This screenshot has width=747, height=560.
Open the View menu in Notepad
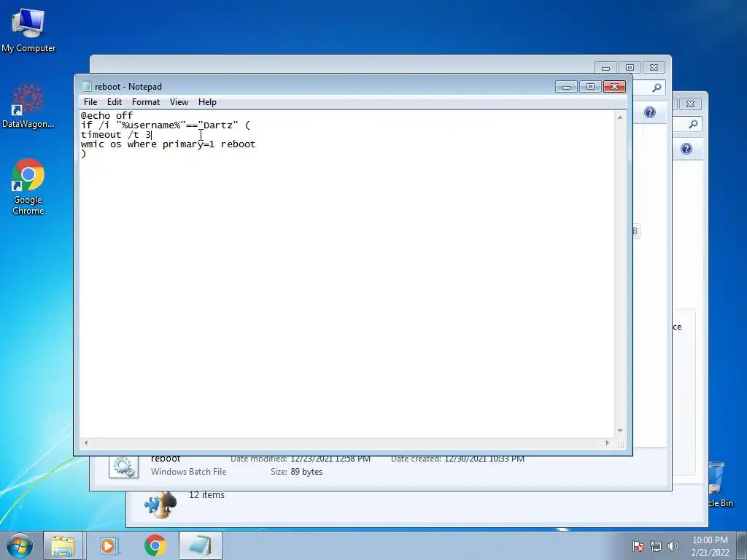pos(179,102)
